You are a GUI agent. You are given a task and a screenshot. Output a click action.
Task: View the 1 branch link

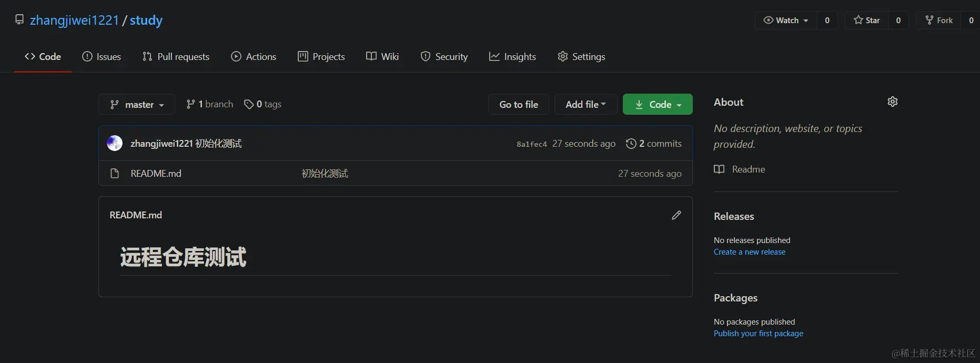pos(209,104)
